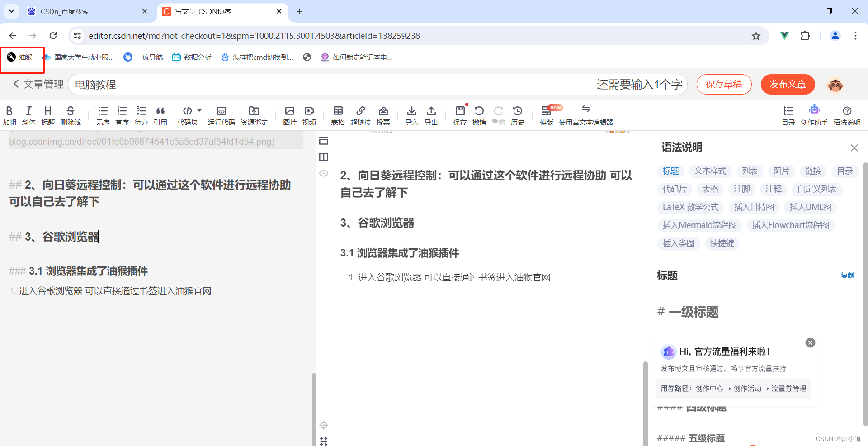Viewport: 868px width, 446px height.
Task: Switch to split-pane layout icon
Action: coord(324,157)
